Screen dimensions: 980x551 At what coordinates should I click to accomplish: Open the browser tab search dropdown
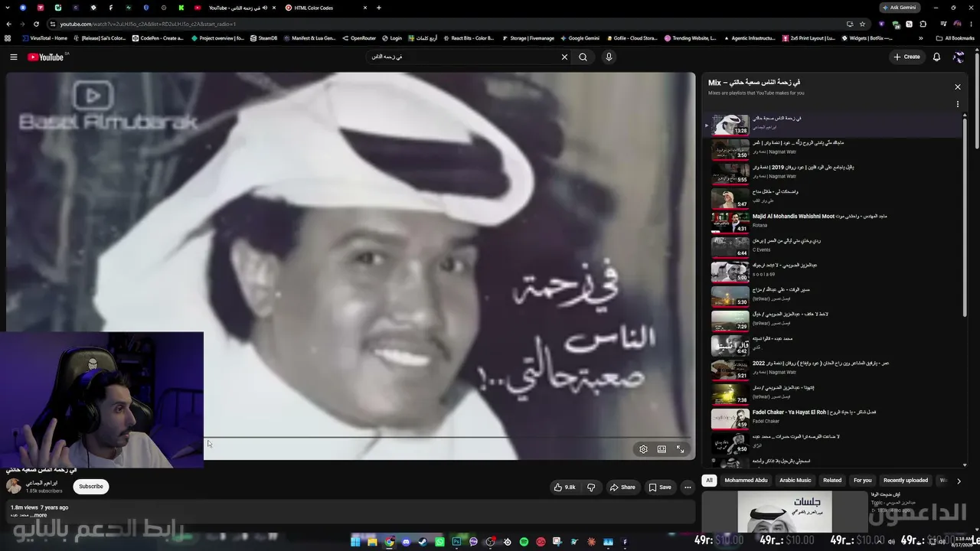pos(8,8)
